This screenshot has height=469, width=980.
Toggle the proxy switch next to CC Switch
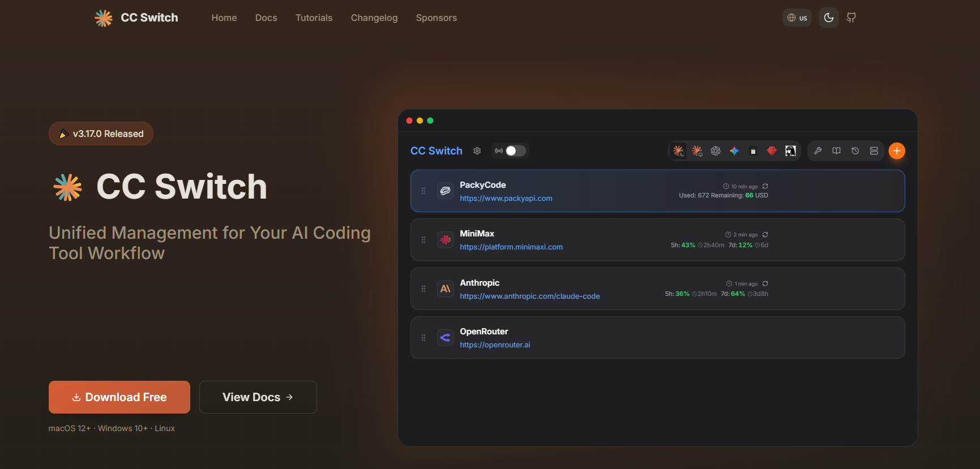(x=516, y=150)
